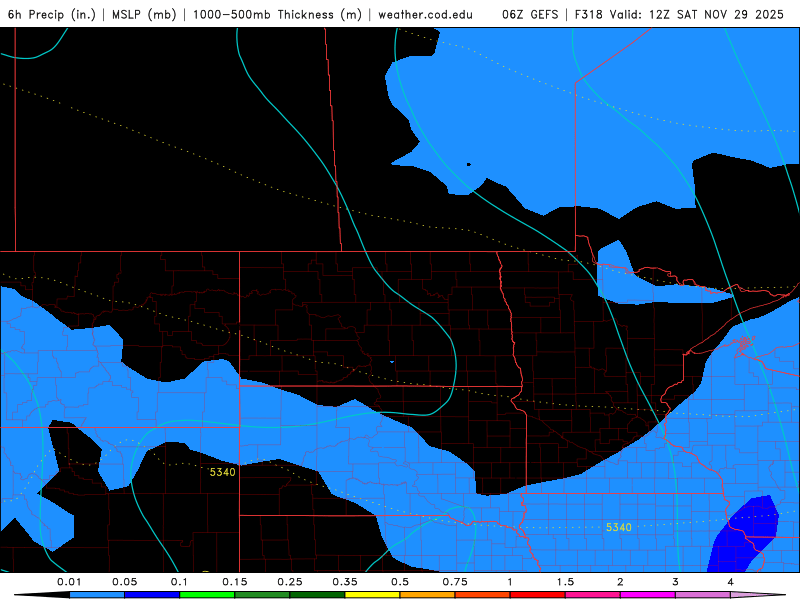This screenshot has height=600, width=800.
Task: Click the "F318" forecast hour text
Action: (589, 14)
